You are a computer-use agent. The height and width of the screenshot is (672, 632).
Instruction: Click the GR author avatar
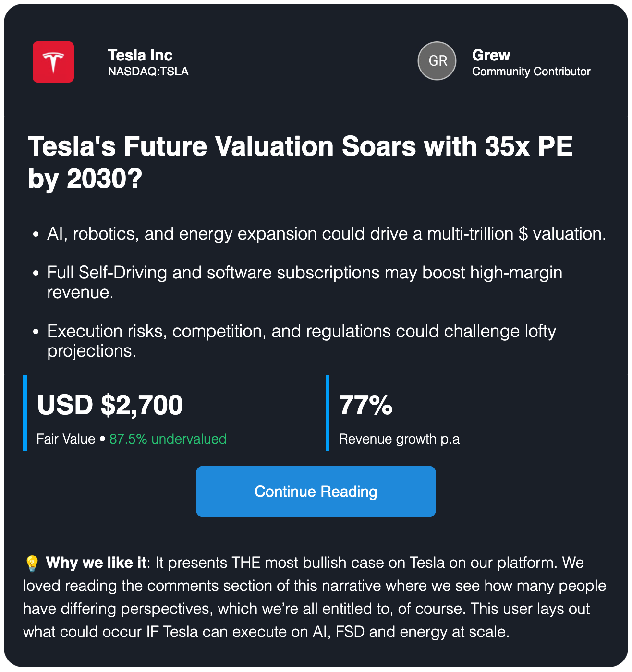[x=437, y=61]
